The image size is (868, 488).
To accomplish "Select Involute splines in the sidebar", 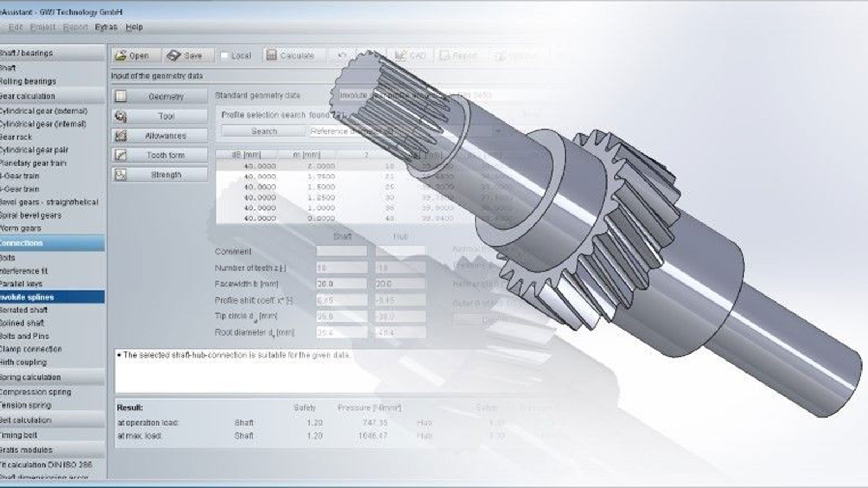I will pos(52,297).
